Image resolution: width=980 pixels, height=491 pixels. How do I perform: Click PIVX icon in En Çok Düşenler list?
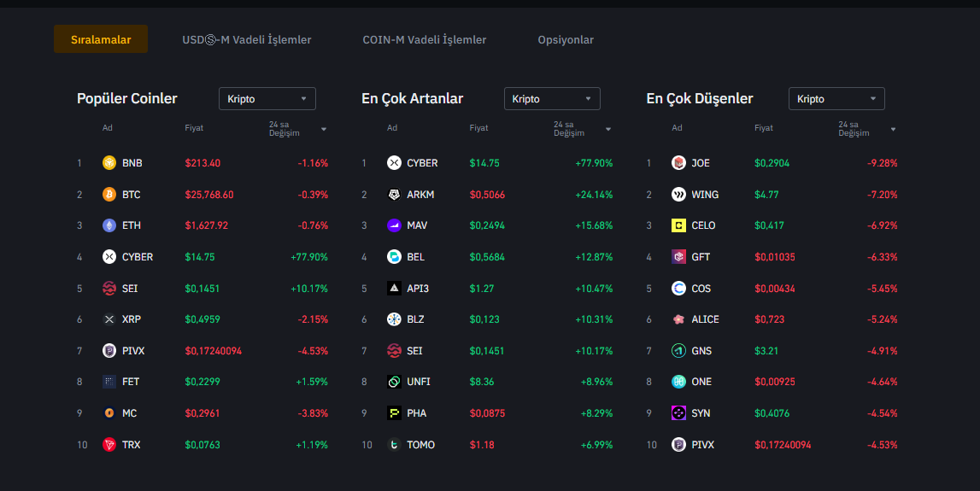678,445
